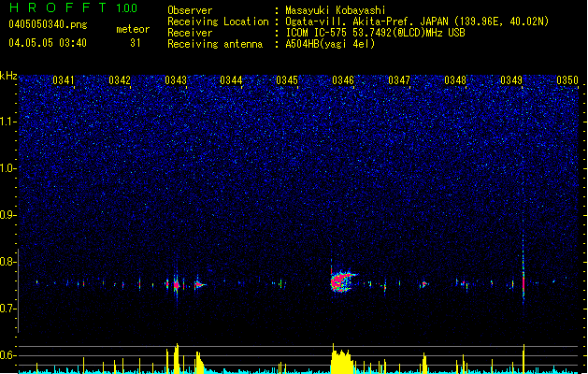Click the meteor echo burst near 0343
The height and width of the screenshot is (374, 588).
177,285
